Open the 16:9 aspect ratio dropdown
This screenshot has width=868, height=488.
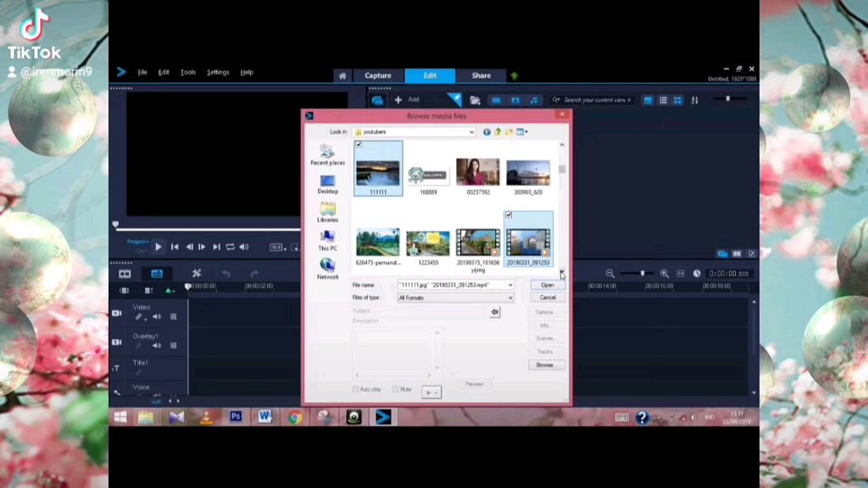[x=278, y=247]
